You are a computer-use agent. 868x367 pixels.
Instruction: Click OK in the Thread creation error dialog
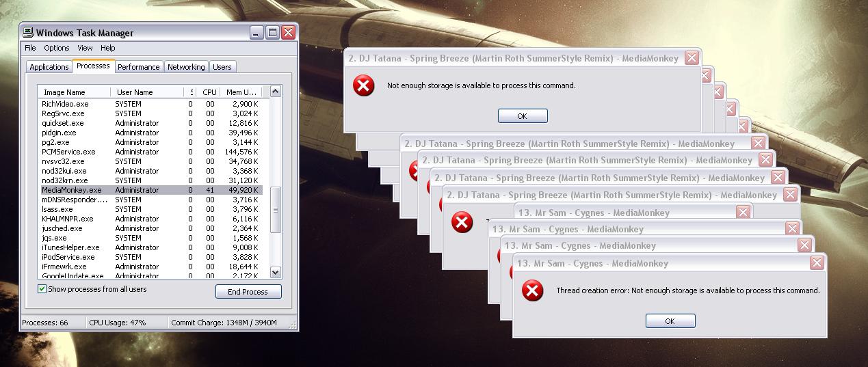(670, 321)
